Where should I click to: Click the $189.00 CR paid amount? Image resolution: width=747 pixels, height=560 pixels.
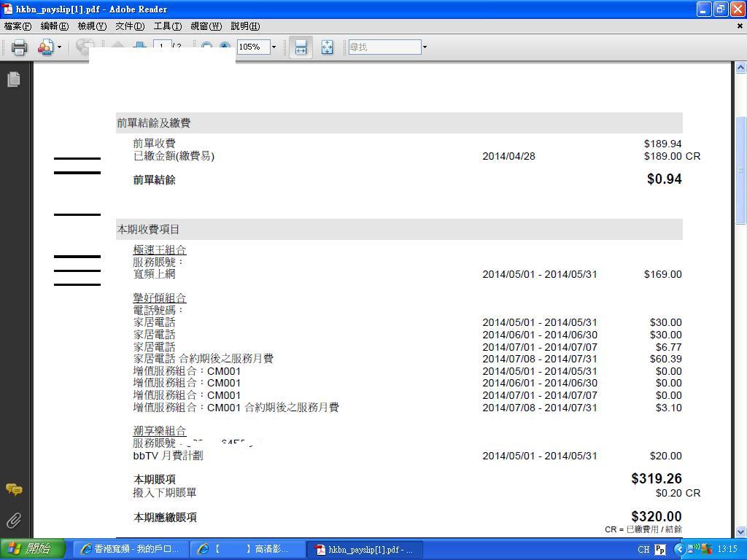click(672, 156)
